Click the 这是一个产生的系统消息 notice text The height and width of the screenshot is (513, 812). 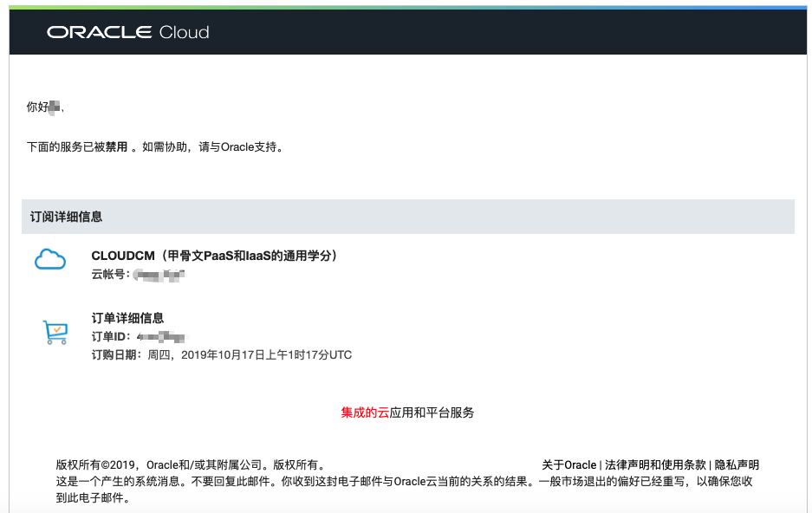click(x=404, y=490)
